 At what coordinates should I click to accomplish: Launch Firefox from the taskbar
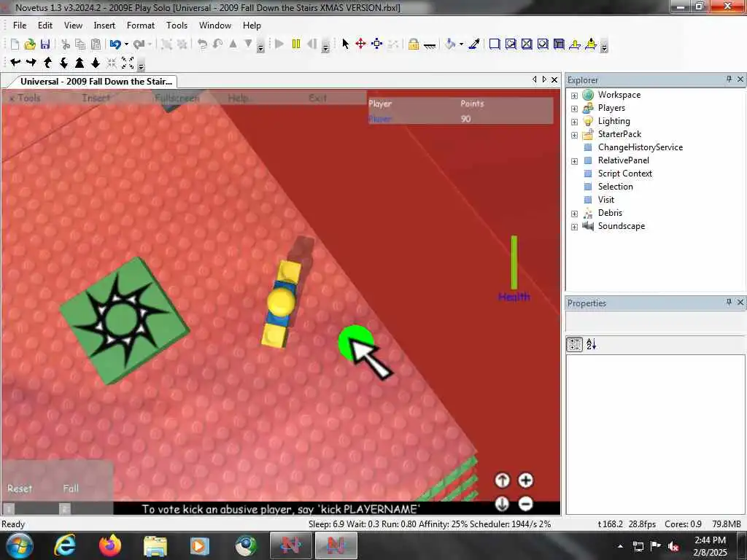(110, 545)
